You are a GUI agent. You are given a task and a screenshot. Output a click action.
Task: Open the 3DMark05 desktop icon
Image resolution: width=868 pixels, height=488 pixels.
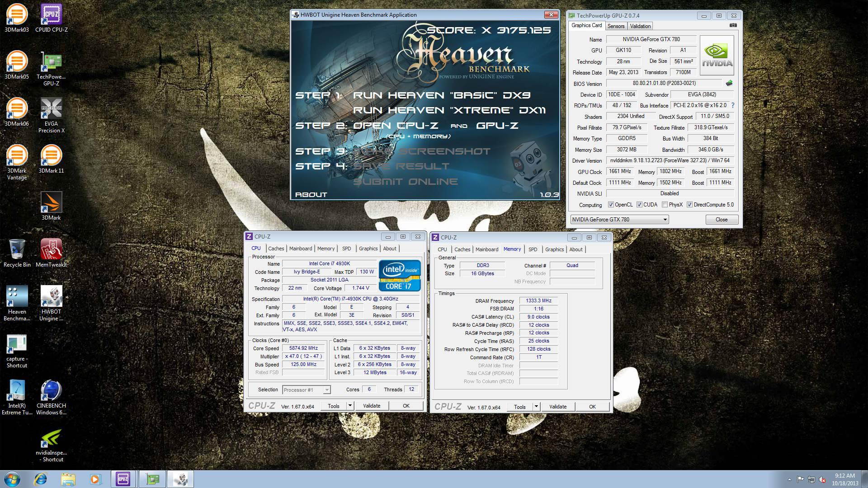coord(17,65)
